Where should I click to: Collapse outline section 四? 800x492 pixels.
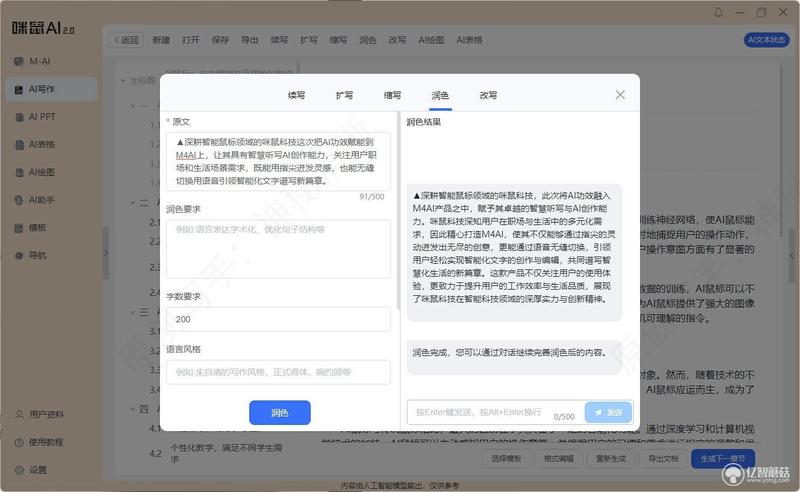pos(133,409)
